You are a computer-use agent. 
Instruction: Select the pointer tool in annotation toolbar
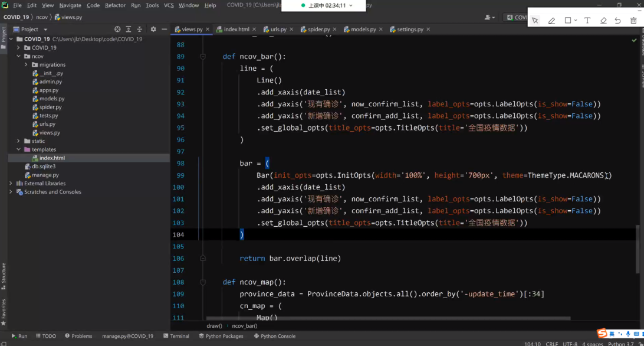[x=535, y=20]
